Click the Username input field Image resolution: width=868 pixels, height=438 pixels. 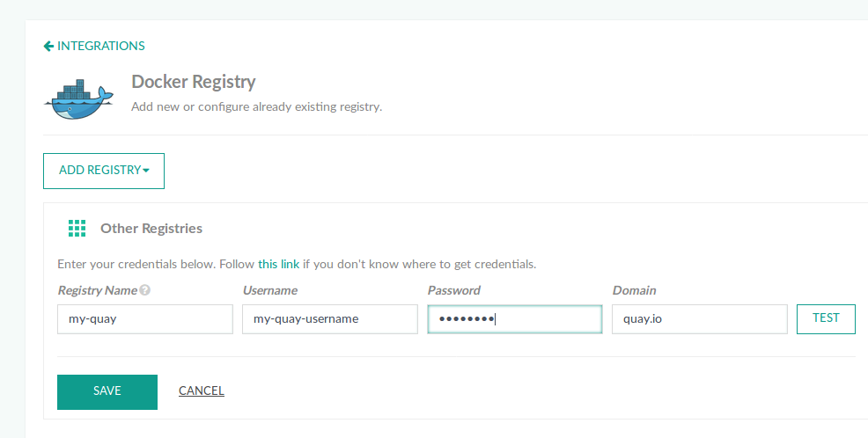pos(329,319)
